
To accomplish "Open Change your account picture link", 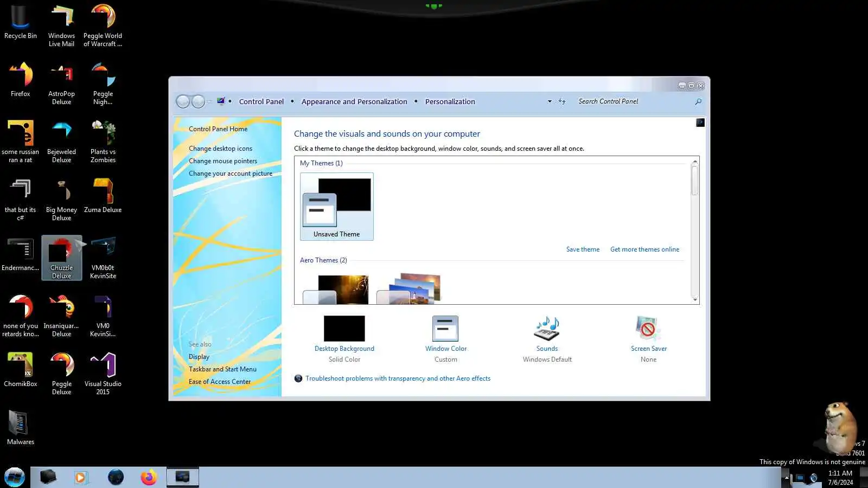I will click(x=231, y=174).
